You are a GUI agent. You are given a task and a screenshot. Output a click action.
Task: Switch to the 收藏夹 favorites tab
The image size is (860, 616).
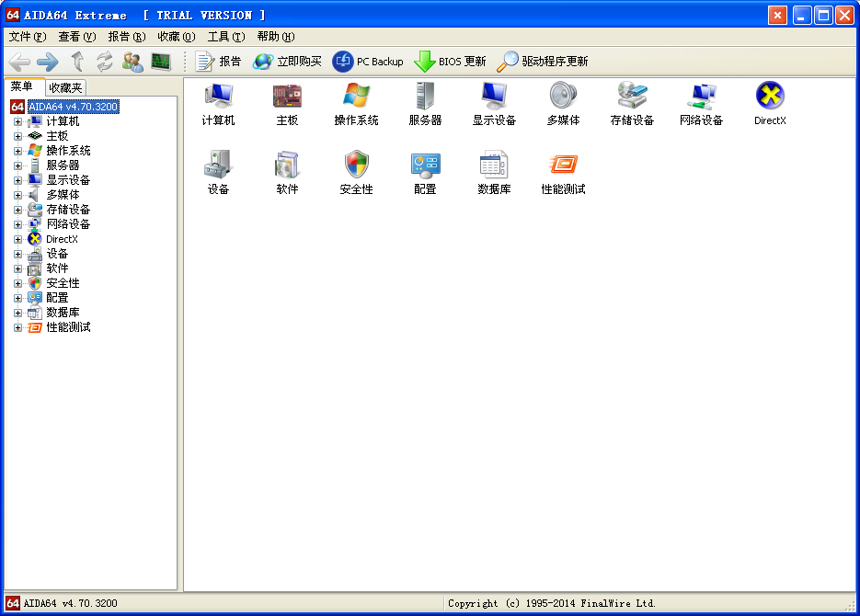coord(65,87)
